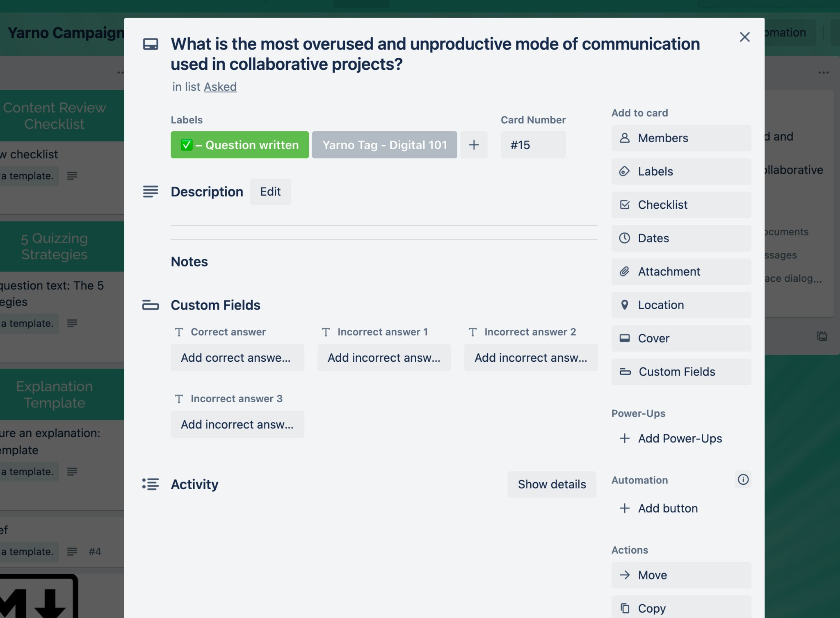The height and width of the screenshot is (618, 840).
Task: Click the green Question written label
Action: pyautogui.click(x=240, y=145)
